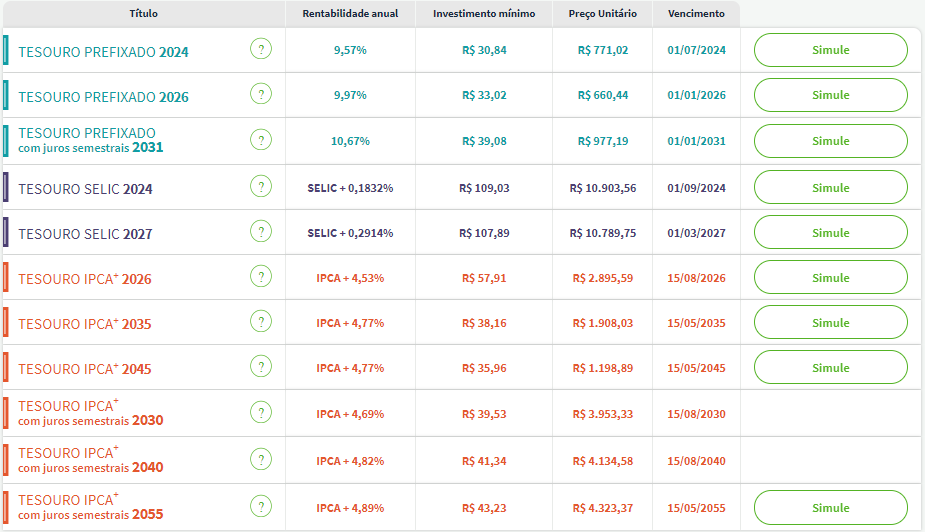Click unit price R$ 2.895,59
The width and height of the screenshot is (925, 532).
click(x=603, y=278)
